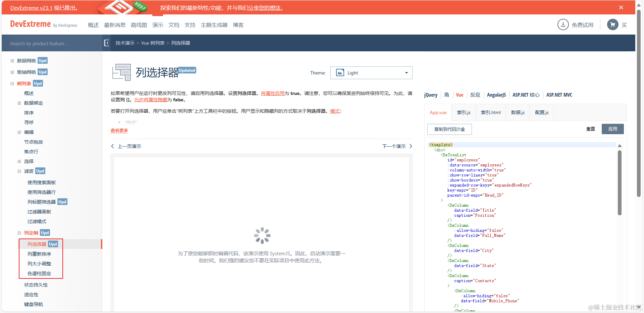Click the Ab theme icon in selector

(340, 73)
